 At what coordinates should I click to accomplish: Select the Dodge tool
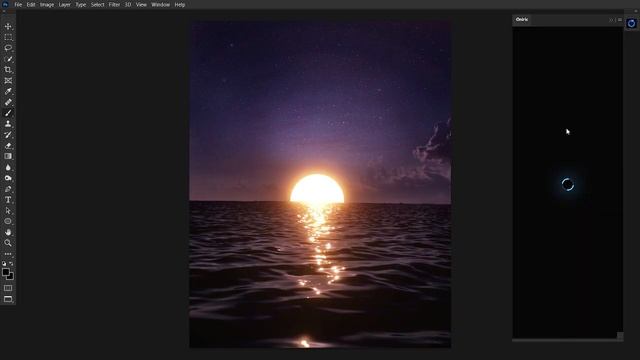[x=8, y=178]
